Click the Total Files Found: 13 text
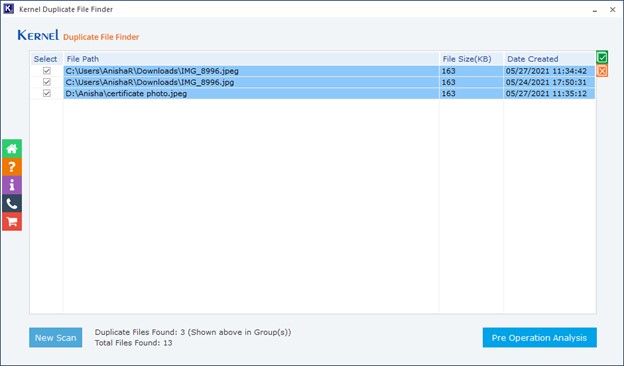Image resolution: width=624 pixels, height=366 pixels. pyautogui.click(x=134, y=343)
